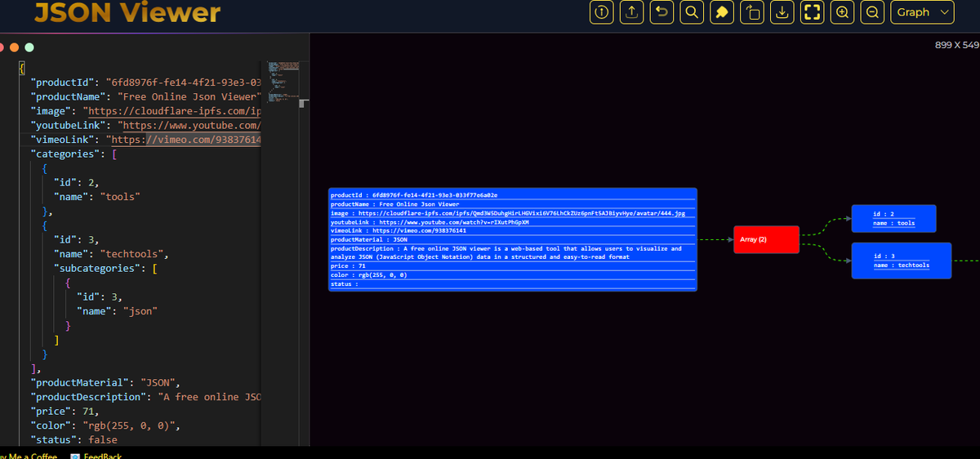Click the color : rgb(255, 0, 0) row
980x459 pixels.
pyautogui.click(x=512, y=275)
